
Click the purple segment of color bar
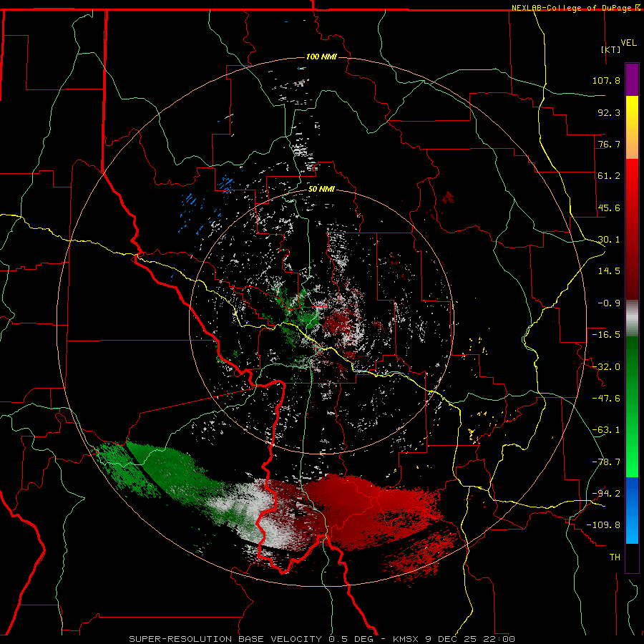coord(632,79)
